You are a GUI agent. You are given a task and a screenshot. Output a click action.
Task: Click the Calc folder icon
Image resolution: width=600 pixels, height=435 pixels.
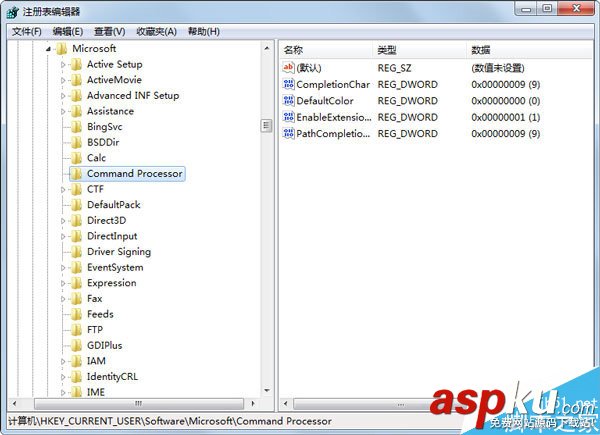(77, 158)
